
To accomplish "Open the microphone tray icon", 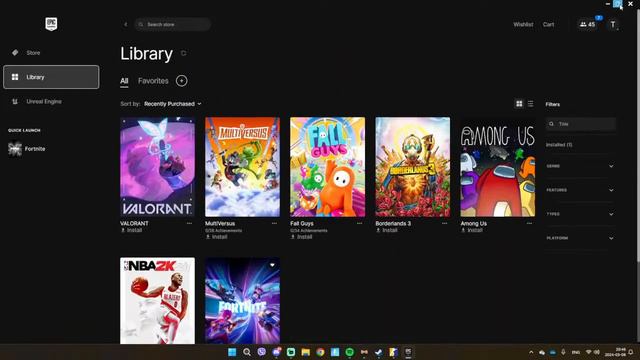I will pyautogui.click(x=563, y=352).
